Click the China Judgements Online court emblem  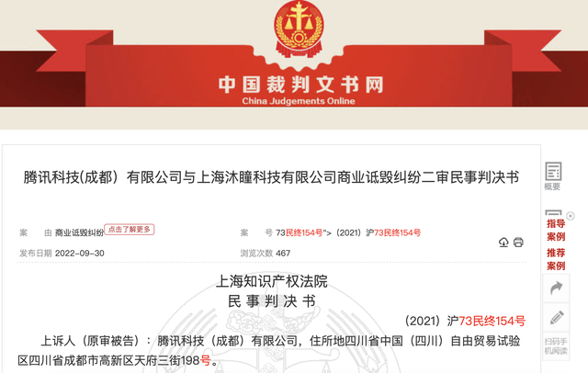(x=299, y=28)
